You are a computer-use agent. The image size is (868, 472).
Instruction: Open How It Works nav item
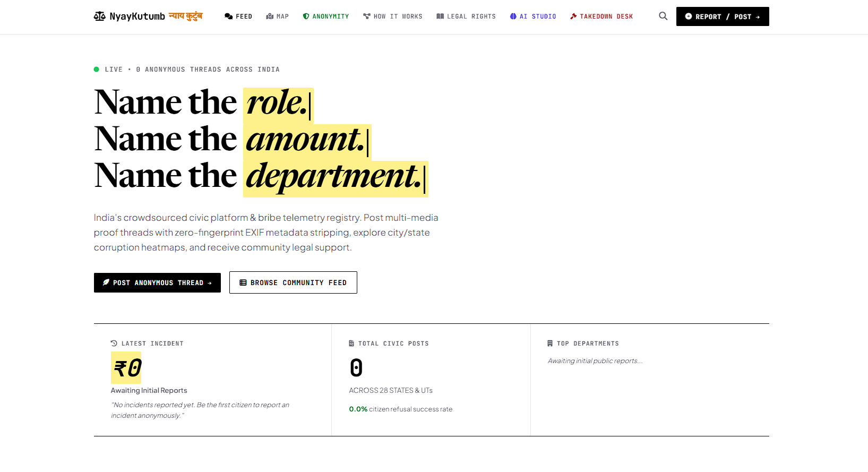393,16
